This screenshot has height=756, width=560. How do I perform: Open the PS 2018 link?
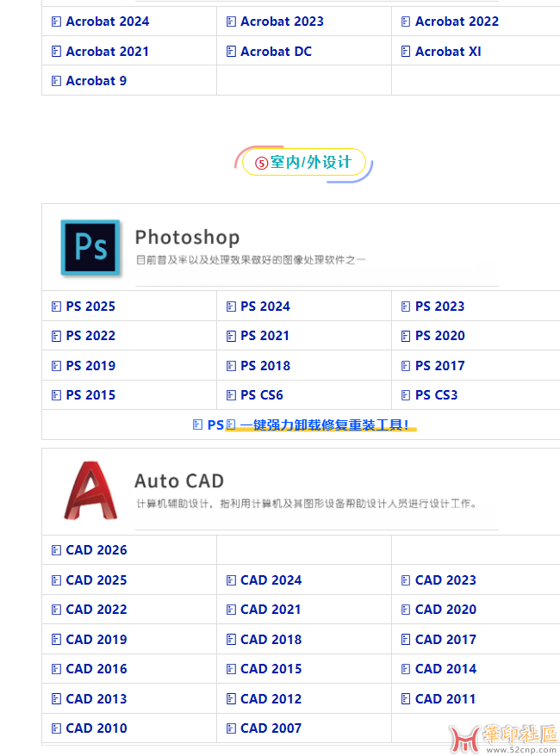click(265, 365)
